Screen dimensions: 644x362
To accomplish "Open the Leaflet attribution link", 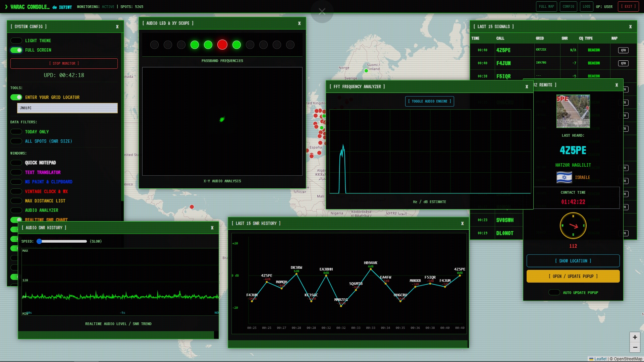I will (600, 359).
